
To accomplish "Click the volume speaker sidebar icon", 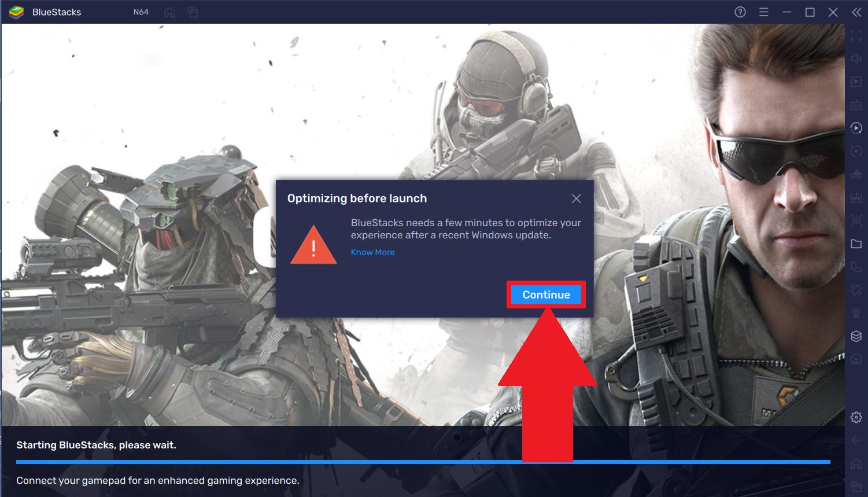I will click(856, 58).
